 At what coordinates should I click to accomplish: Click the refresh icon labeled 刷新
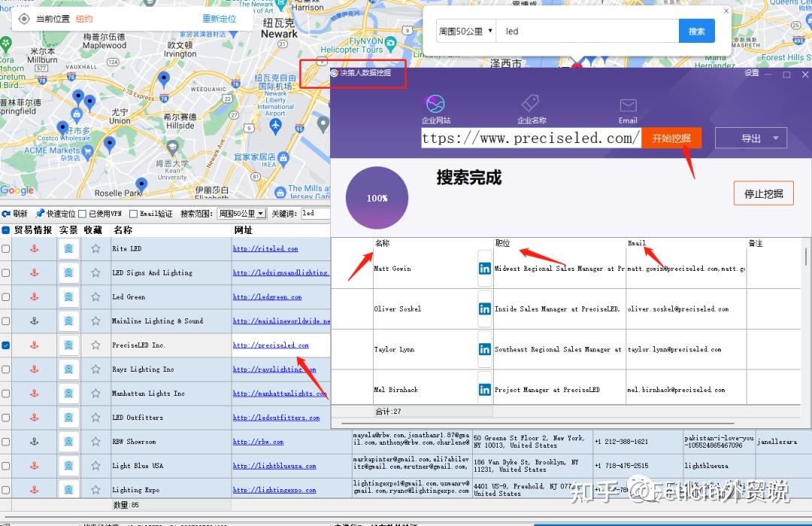click(6, 214)
